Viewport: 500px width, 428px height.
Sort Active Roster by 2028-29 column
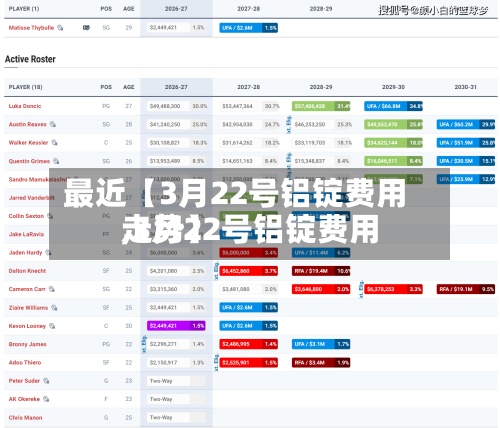click(x=321, y=87)
